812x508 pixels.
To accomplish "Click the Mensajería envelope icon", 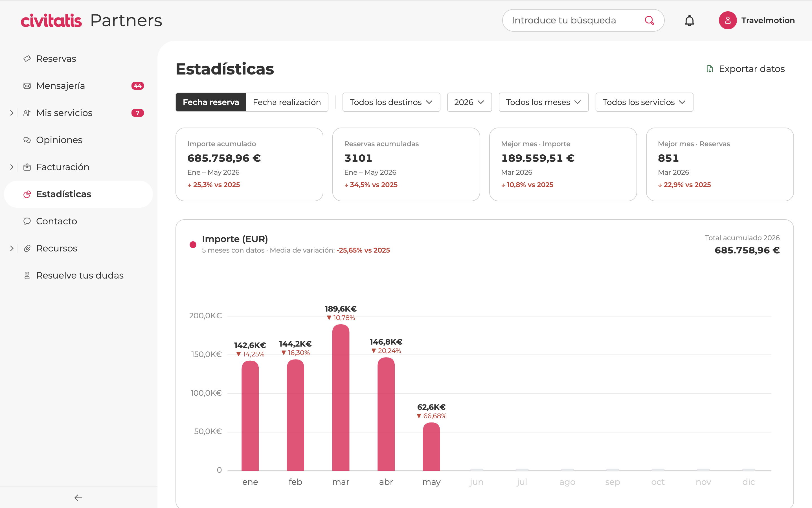I will [27, 86].
